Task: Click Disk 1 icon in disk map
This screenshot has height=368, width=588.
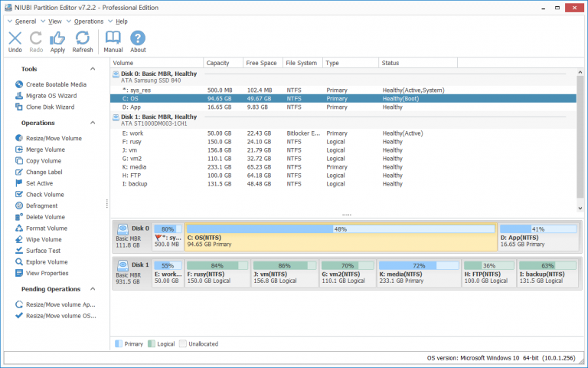Action: [x=122, y=265]
